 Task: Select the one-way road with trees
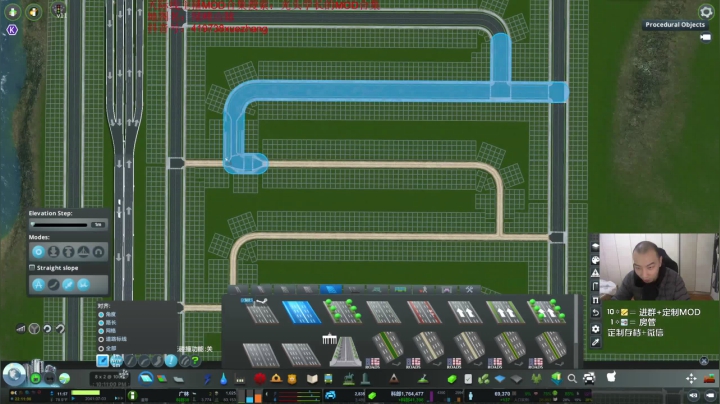[546, 312]
